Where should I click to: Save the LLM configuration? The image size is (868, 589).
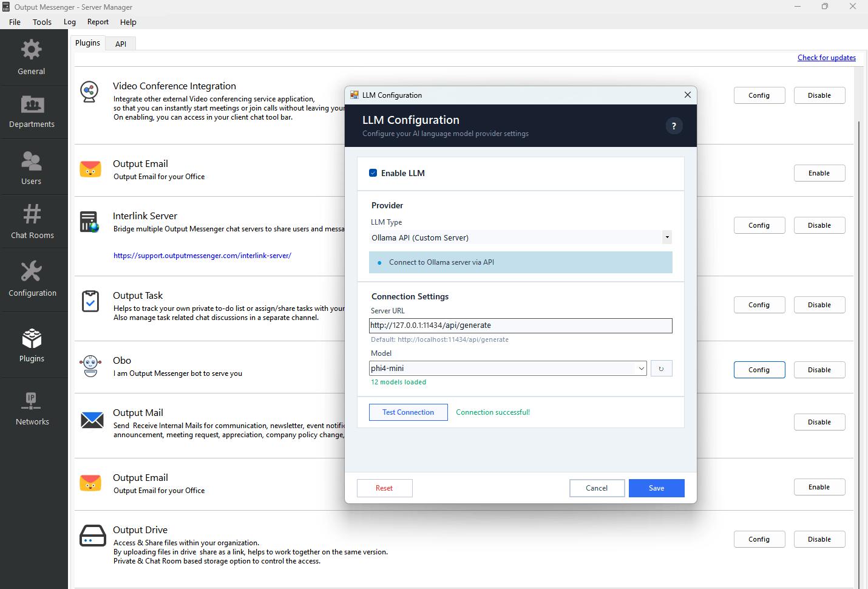tap(656, 488)
